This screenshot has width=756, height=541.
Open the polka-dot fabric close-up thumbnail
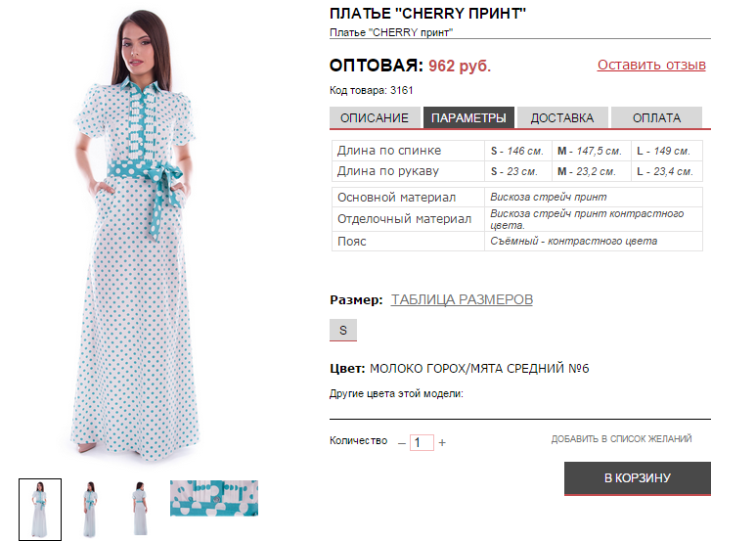214,498
